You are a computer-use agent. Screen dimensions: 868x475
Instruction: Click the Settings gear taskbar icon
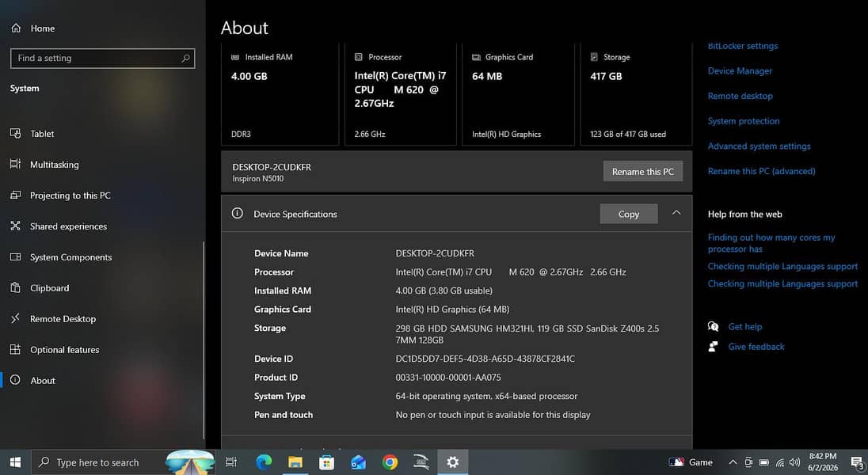[453, 462]
